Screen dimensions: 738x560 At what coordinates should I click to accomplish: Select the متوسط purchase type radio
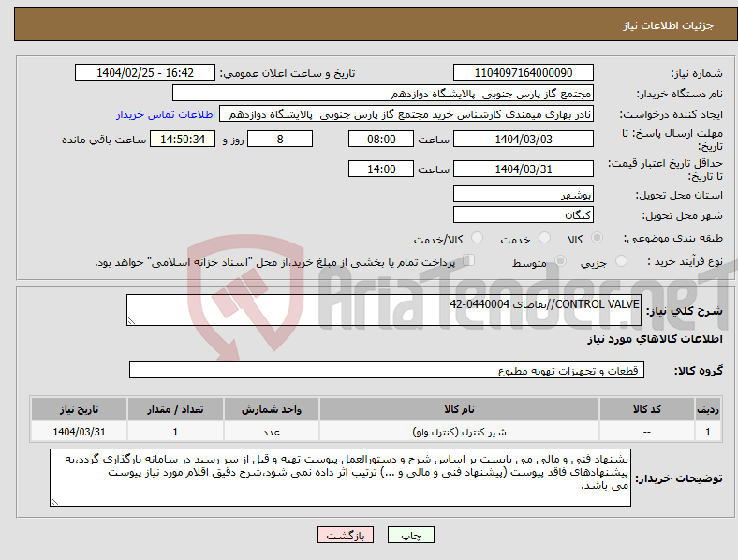tap(561, 261)
